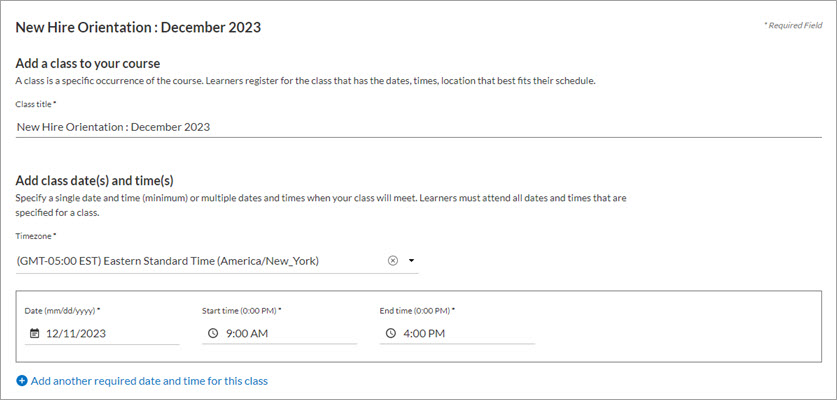Click the 'Add a class to your course' heading
This screenshot has width=837, height=400.
tap(88, 63)
